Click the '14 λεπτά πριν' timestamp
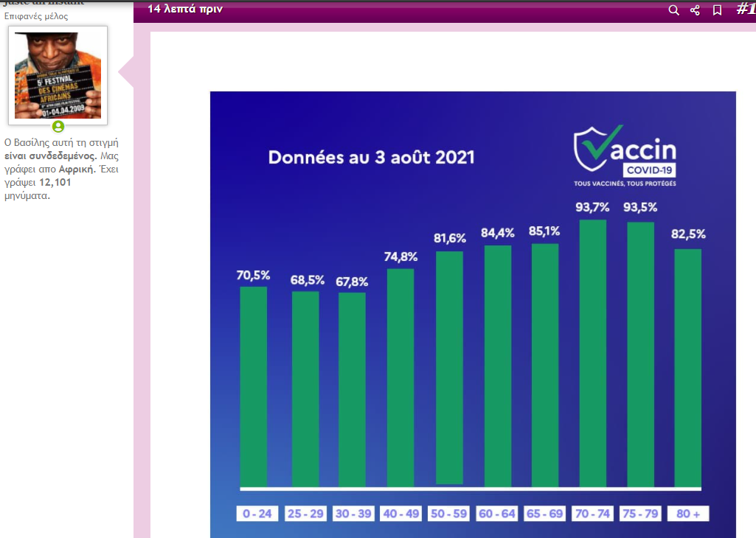 185,9
